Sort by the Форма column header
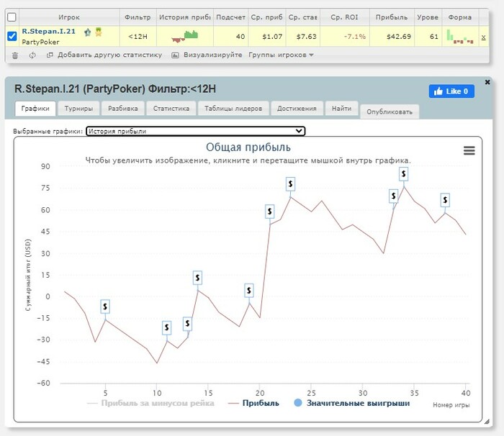This screenshot has height=436, width=504. point(460,17)
